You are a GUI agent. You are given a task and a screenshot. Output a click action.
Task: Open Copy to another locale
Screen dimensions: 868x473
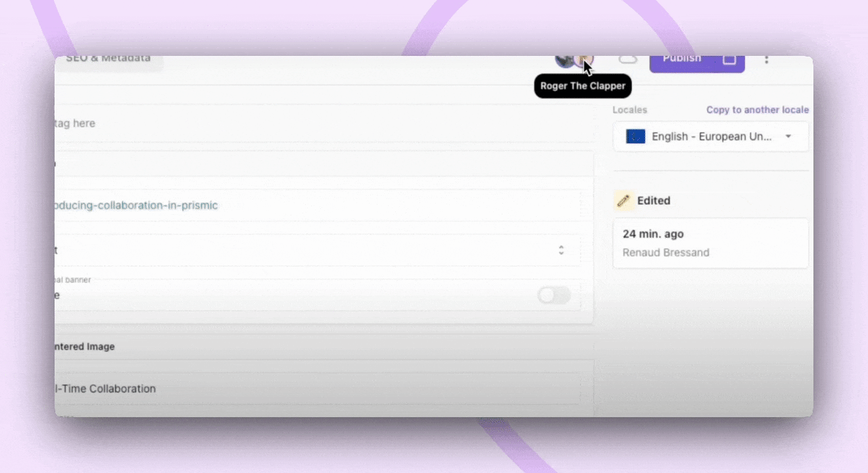[758, 110]
